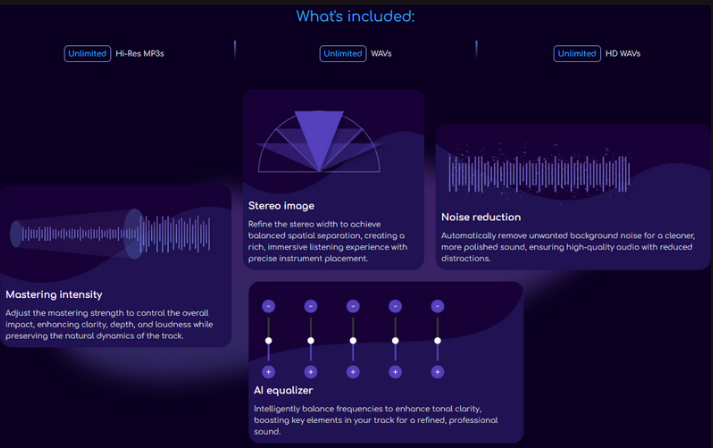Click plus button on leftmost equalizer band
Screen dimensions: 713x448
(268, 372)
